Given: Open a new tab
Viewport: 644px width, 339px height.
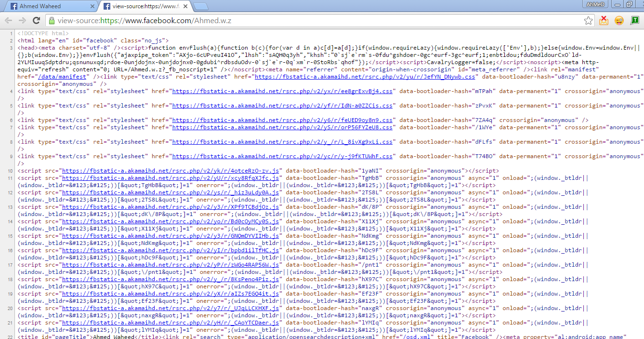Looking at the screenshot, I should point(201,7).
